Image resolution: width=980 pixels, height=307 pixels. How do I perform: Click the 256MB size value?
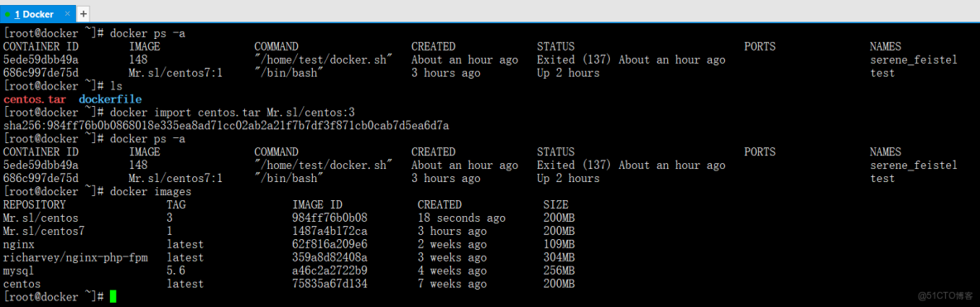point(560,271)
